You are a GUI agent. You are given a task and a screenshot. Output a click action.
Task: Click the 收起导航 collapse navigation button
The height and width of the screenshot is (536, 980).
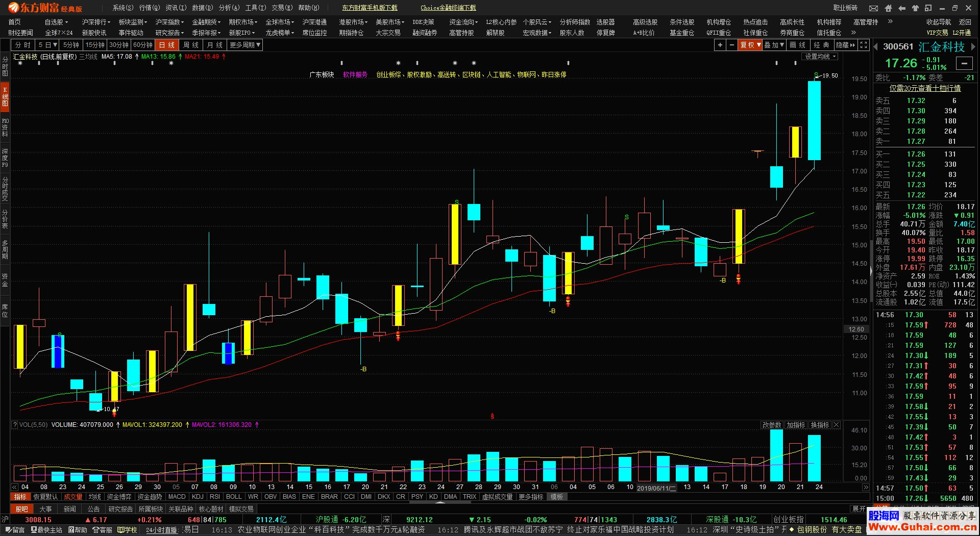click(939, 22)
